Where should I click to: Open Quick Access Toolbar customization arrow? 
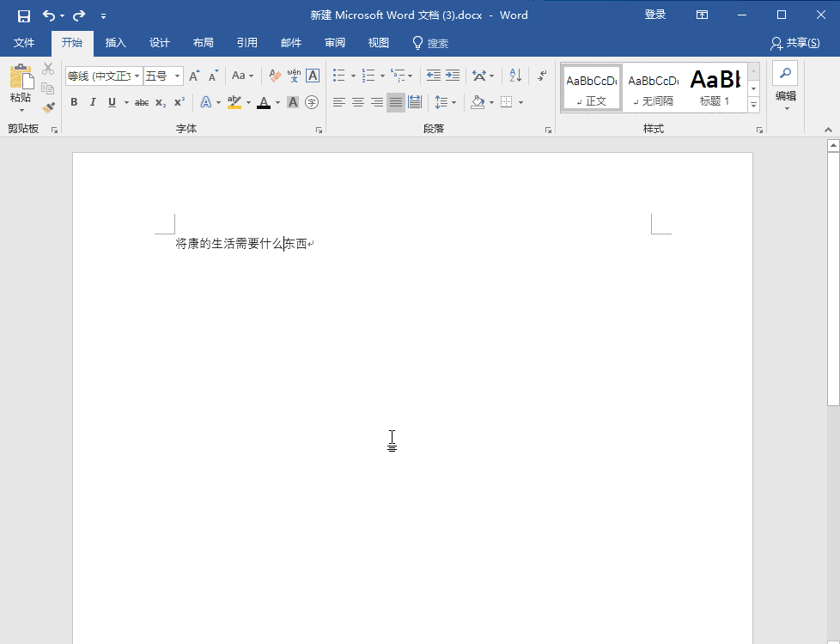pyautogui.click(x=103, y=16)
